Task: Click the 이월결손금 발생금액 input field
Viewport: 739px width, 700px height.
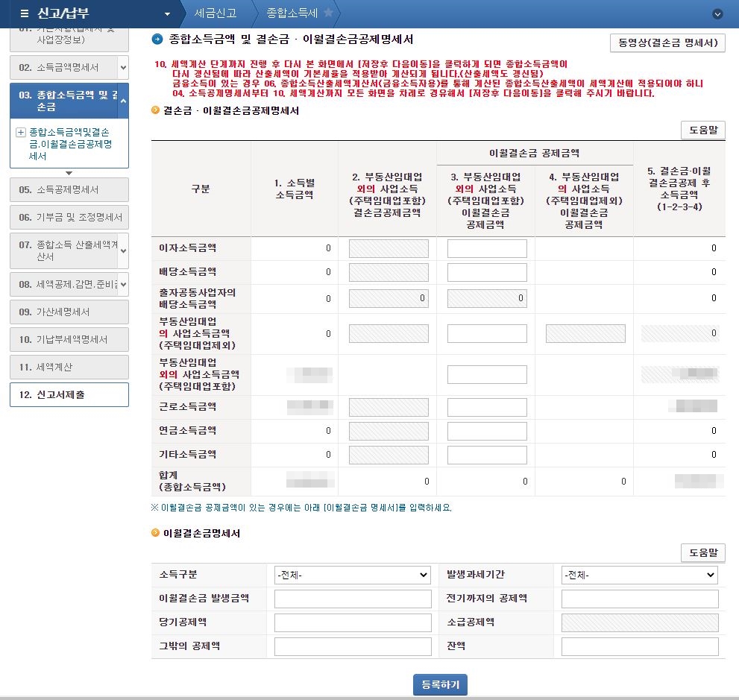Action: [x=353, y=599]
